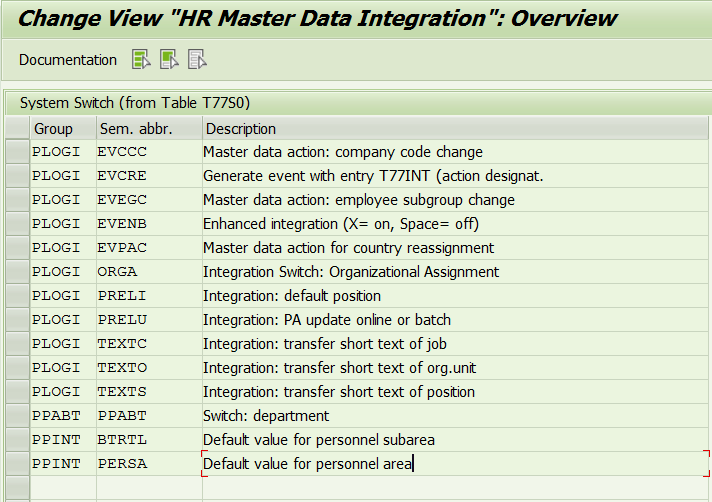Click the BTRTL abbreviation cell
Image resolution: width=712 pixels, height=502 pixels.
tap(149, 440)
